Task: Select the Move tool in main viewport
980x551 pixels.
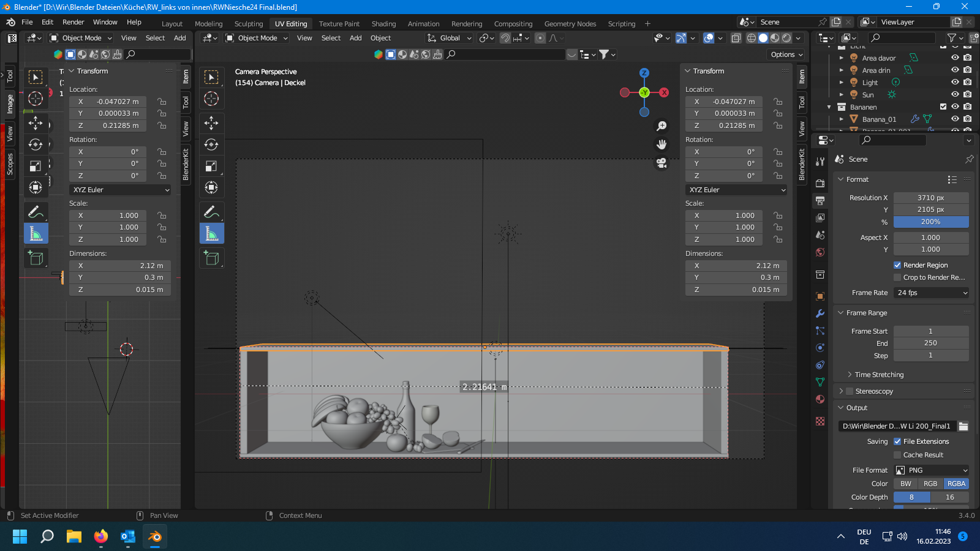Action: click(x=211, y=123)
